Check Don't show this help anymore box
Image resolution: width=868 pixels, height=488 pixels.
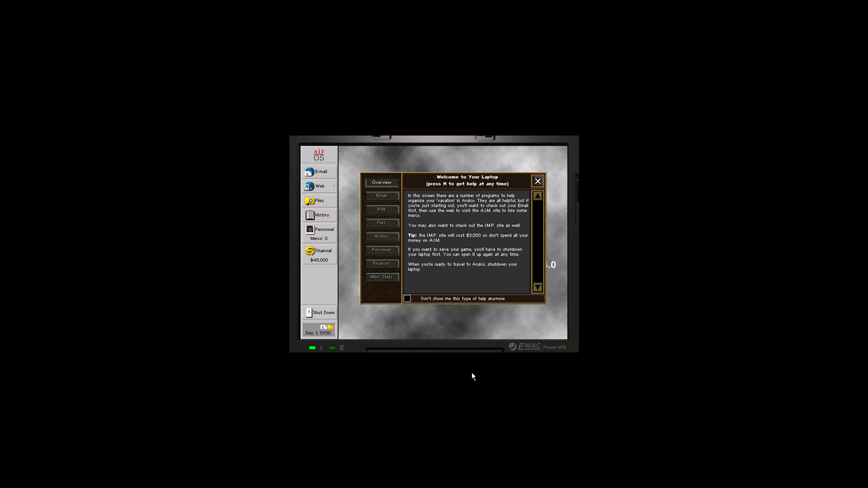(407, 298)
